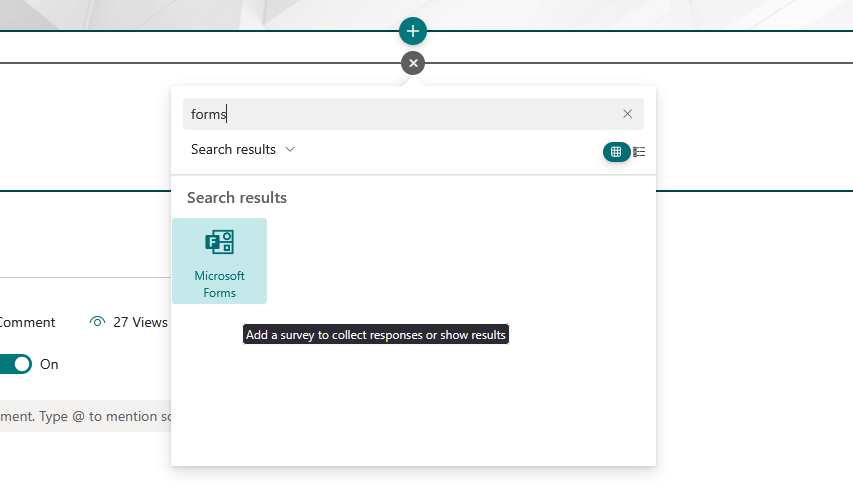Add a new section with plus button
853x491 pixels.
coord(412,31)
